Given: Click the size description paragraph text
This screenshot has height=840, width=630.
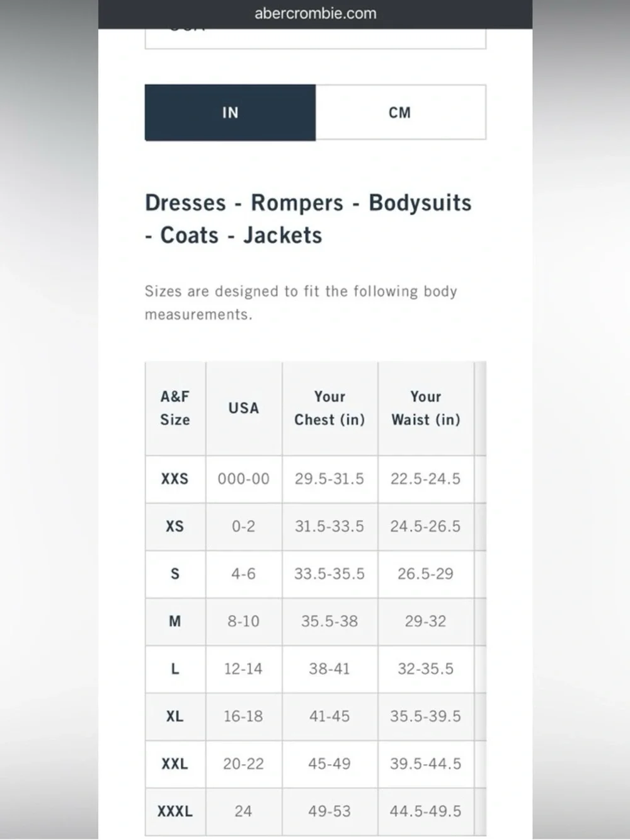Looking at the screenshot, I should click(301, 302).
